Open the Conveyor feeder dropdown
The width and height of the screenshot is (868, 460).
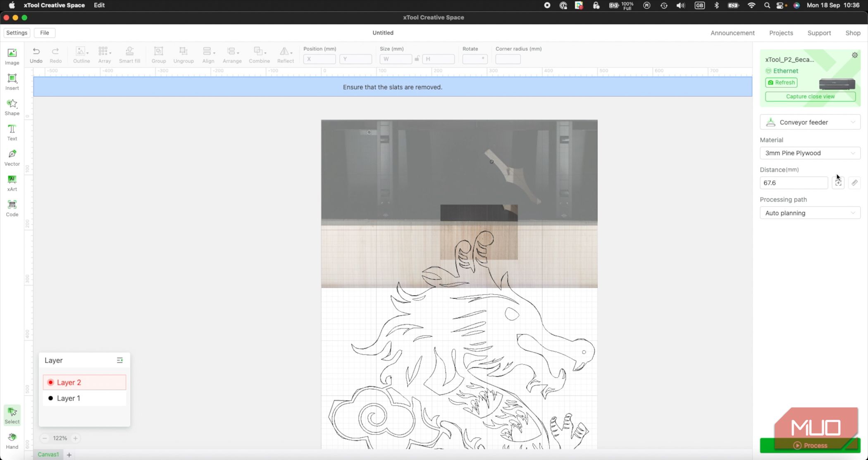coord(809,122)
